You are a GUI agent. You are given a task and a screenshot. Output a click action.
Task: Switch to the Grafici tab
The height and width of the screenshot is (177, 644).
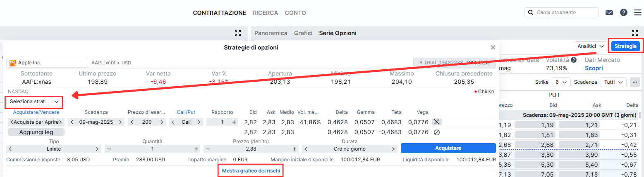point(303,33)
